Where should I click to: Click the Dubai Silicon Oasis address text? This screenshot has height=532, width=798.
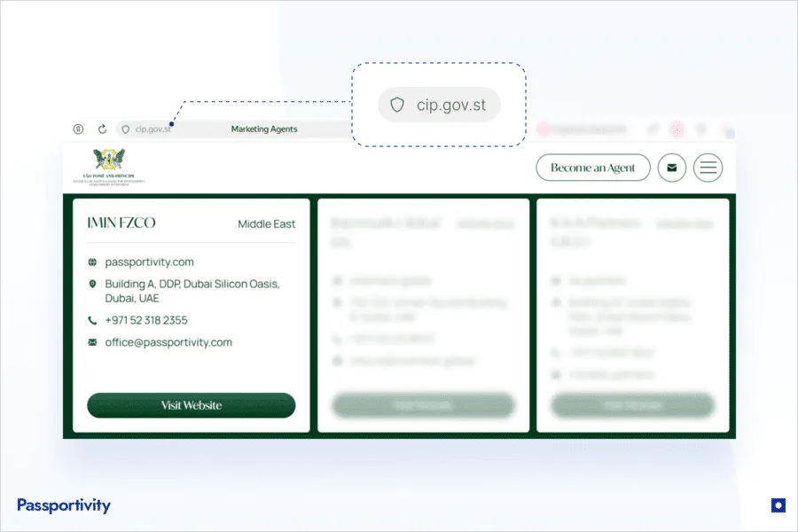(192, 291)
